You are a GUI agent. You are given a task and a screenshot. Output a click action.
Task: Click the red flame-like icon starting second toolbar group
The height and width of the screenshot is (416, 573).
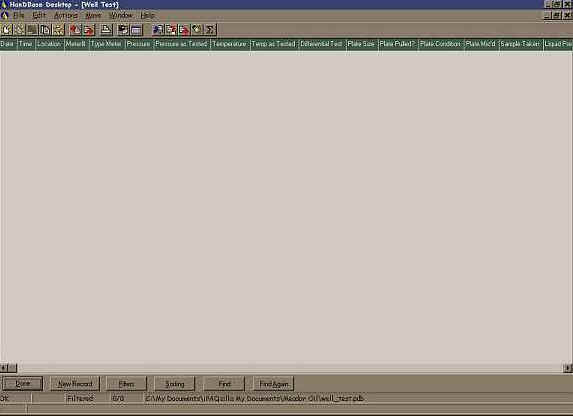(76, 30)
